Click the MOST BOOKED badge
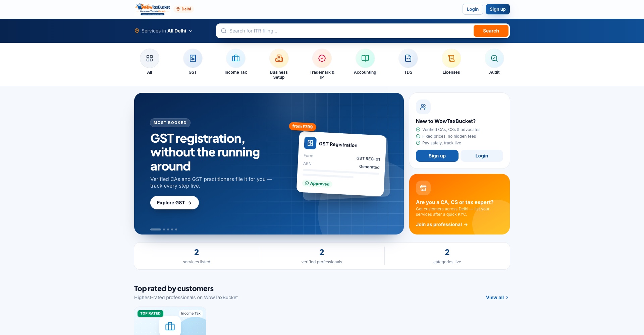 click(x=170, y=123)
